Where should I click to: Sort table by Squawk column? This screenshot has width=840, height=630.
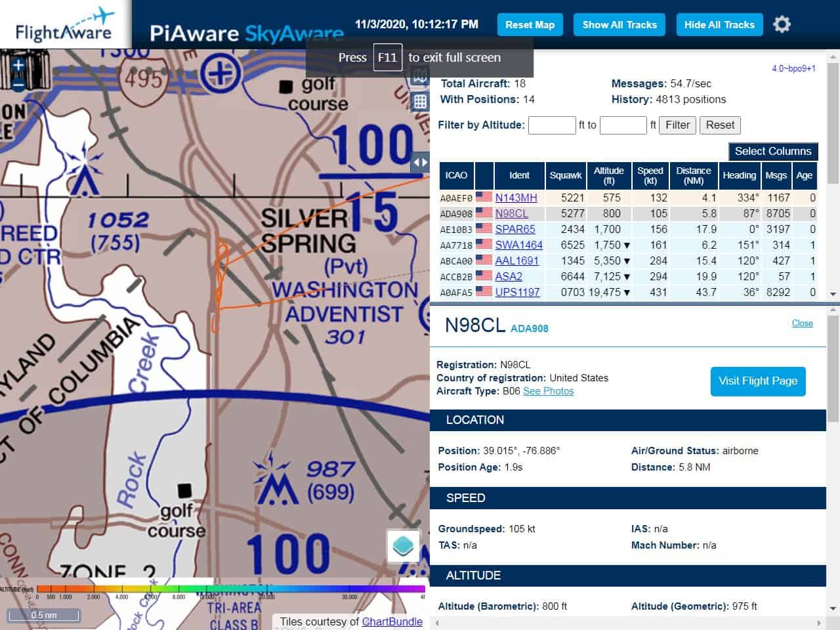(566, 175)
